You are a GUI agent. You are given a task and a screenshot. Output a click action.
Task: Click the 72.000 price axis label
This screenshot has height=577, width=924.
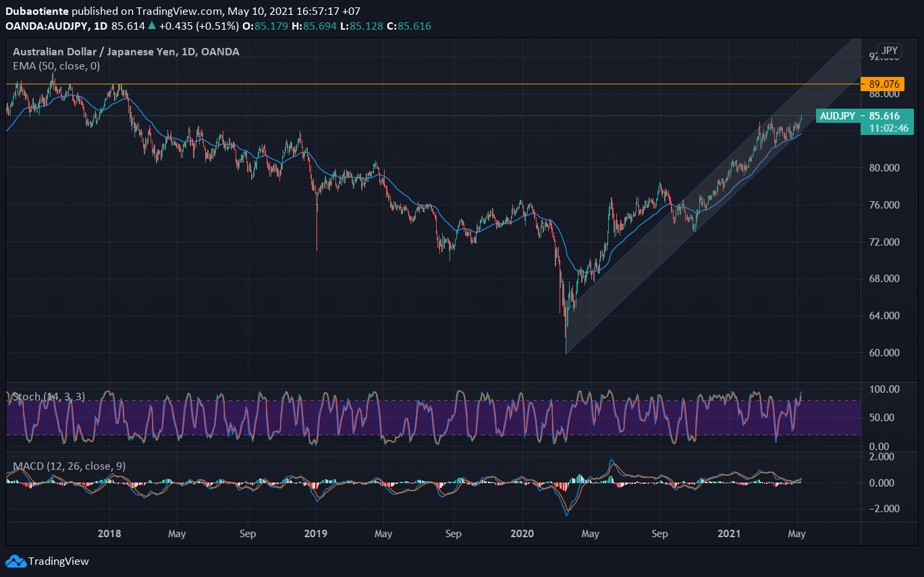point(885,242)
